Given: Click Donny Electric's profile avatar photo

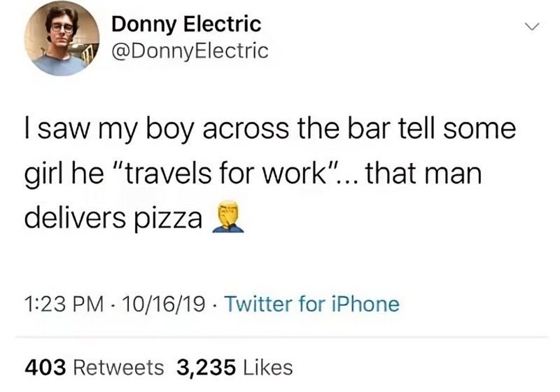Looking at the screenshot, I should [x=62, y=38].
